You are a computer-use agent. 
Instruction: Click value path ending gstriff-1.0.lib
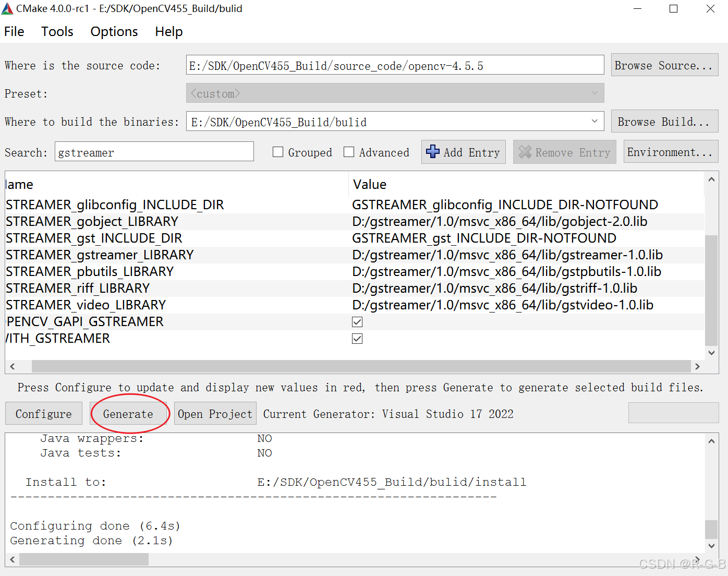pyautogui.click(x=495, y=288)
